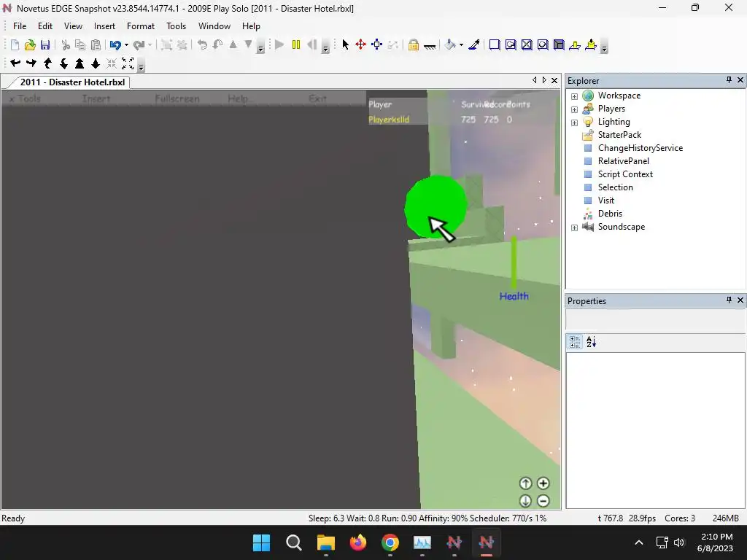The height and width of the screenshot is (560, 747).
Task: Toggle auto-hide pin on Properties panel
Action: [x=729, y=300]
